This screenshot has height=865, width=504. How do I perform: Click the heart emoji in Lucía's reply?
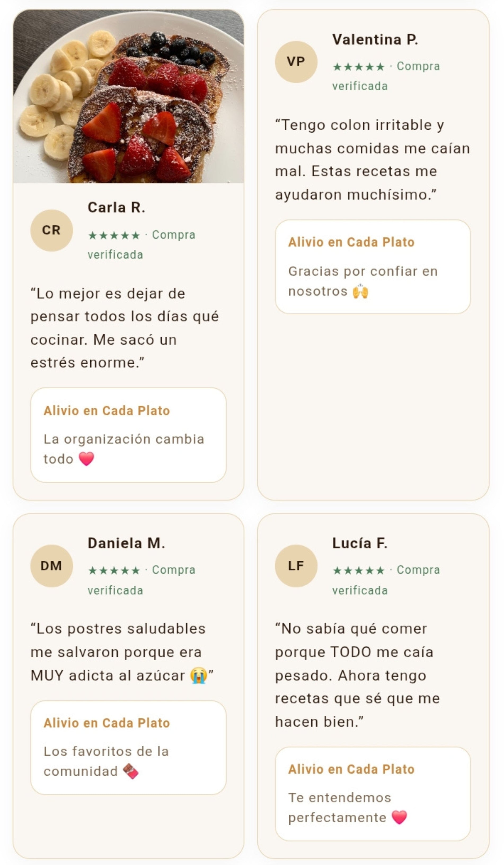(x=399, y=817)
